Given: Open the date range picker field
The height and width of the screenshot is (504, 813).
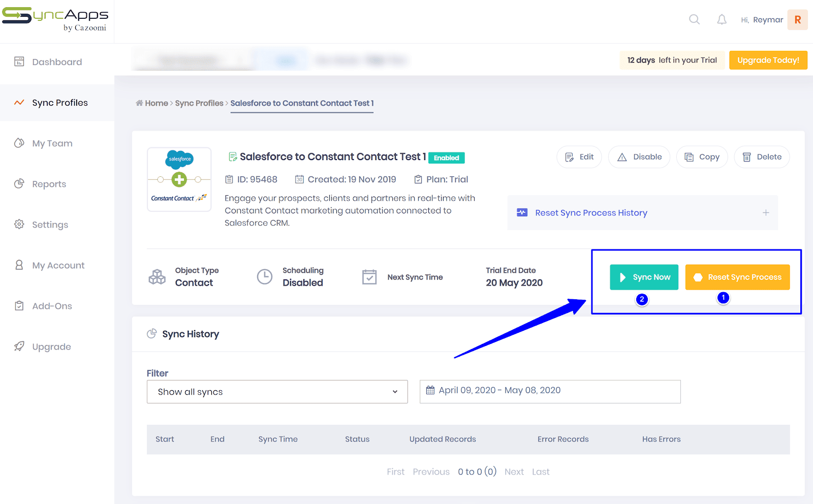Looking at the screenshot, I should (x=550, y=391).
